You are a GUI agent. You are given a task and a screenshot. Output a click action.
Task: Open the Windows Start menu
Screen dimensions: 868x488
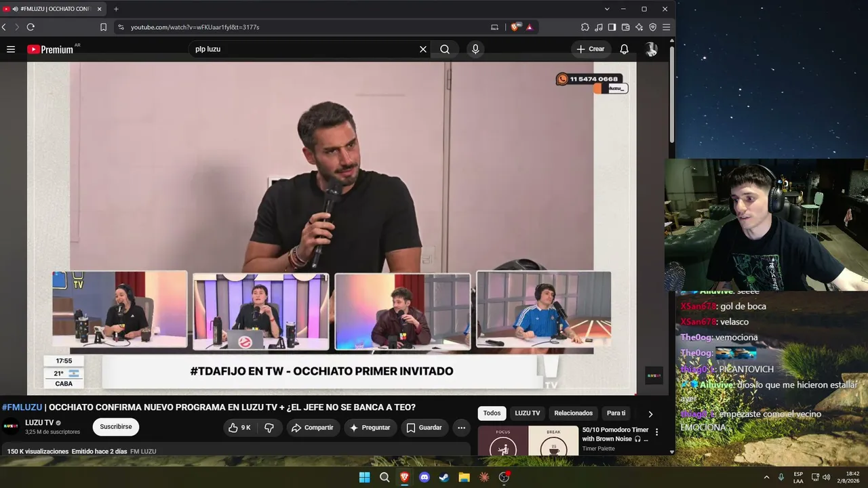pyautogui.click(x=364, y=477)
